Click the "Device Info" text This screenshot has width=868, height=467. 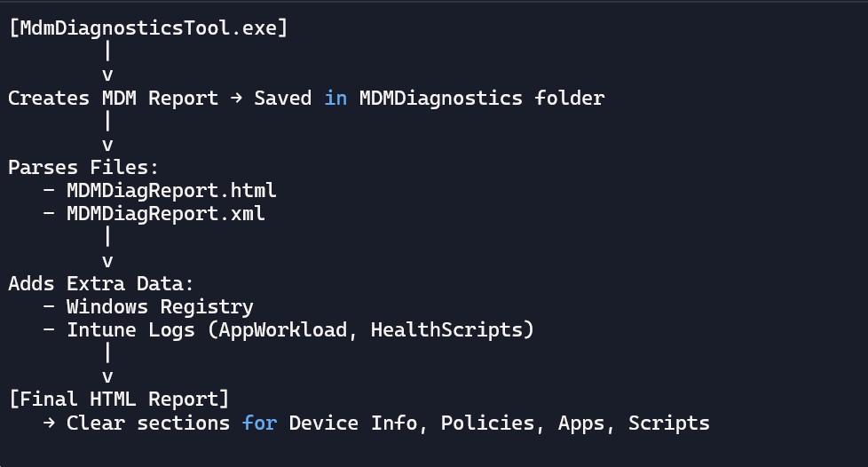click(352, 423)
